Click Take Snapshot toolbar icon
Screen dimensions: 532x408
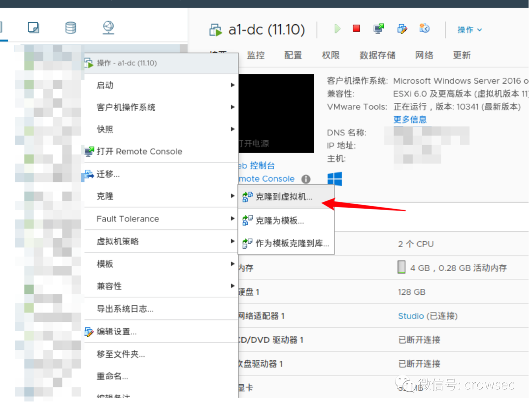coord(424,29)
